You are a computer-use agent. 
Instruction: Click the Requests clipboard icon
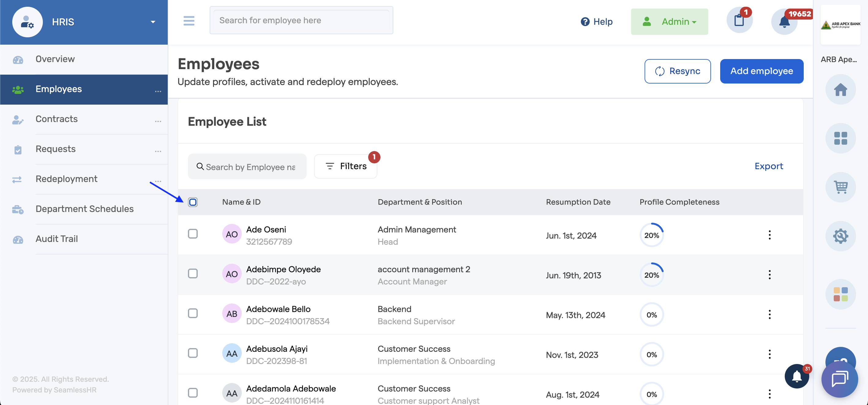pos(17,150)
